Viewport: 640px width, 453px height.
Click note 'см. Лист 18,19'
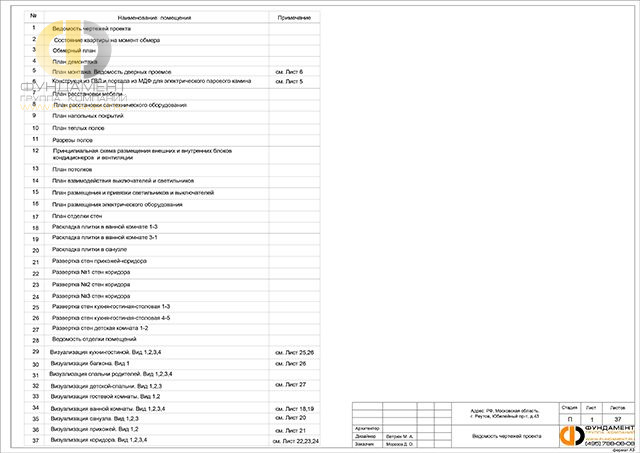click(295, 409)
